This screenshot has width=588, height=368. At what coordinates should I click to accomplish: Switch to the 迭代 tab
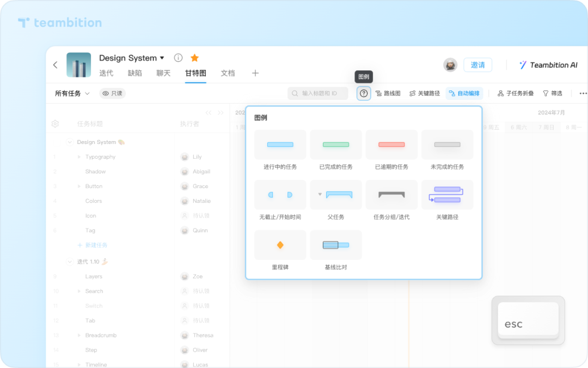click(x=106, y=73)
